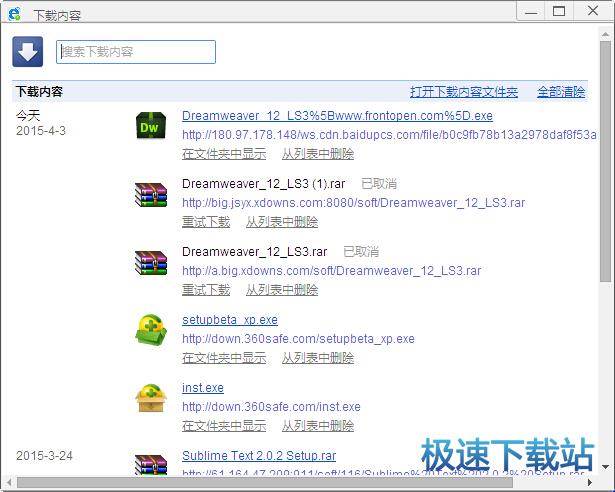This screenshot has height=492, width=615.
Task: Open the inst.exe file link
Action: pos(203,388)
